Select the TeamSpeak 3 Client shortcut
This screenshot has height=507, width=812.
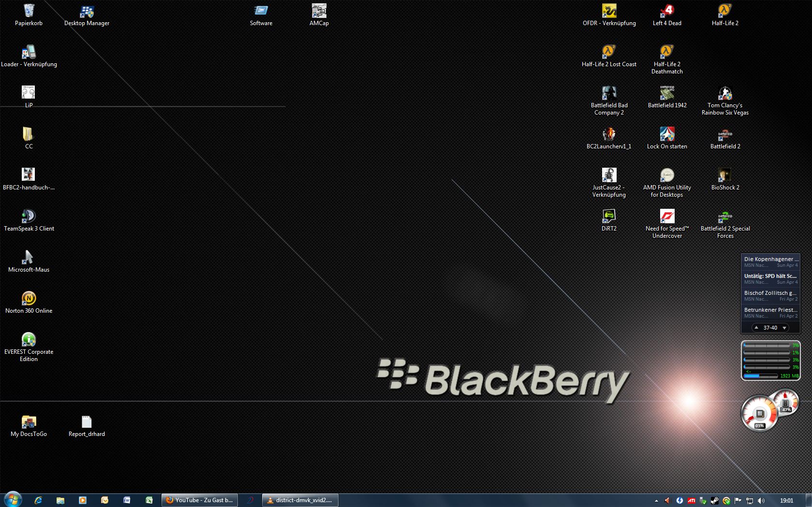click(x=29, y=220)
